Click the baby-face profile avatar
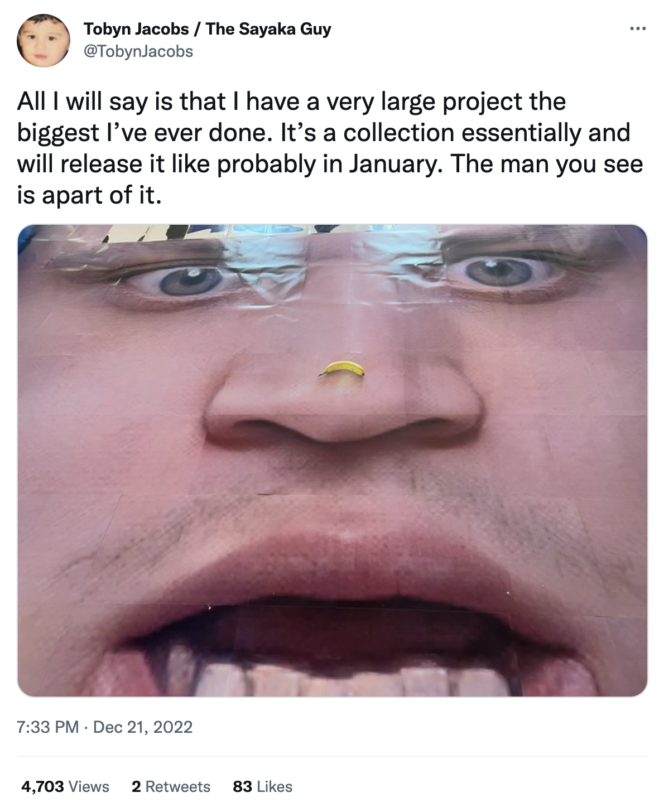The width and height of the screenshot is (664, 812). [44, 41]
